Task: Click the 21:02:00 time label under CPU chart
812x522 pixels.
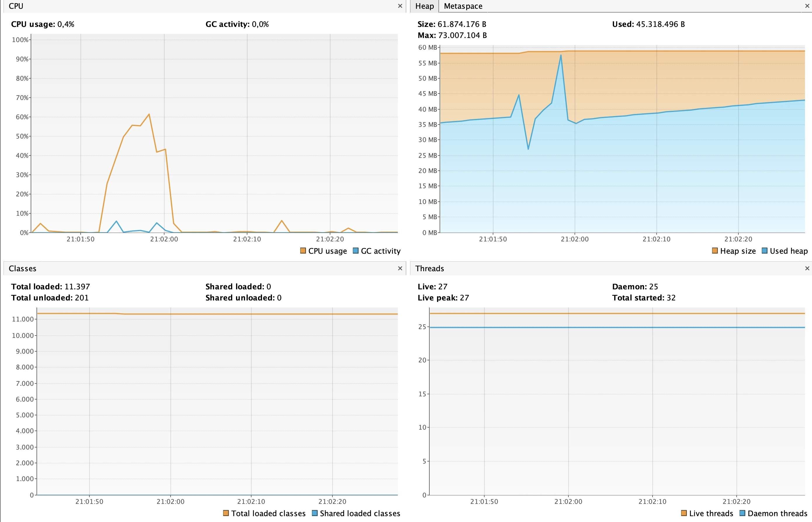Action: pos(164,239)
